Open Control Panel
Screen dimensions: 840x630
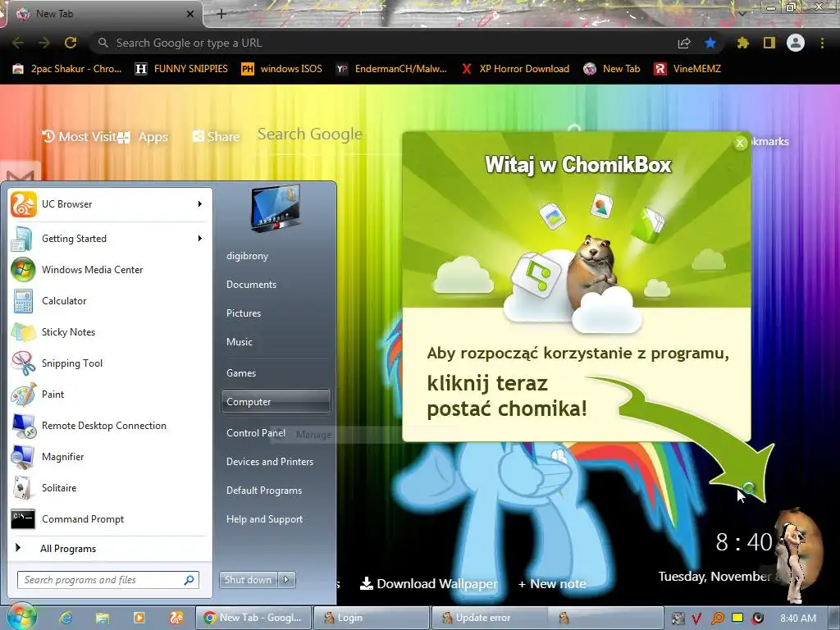click(256, 433)
